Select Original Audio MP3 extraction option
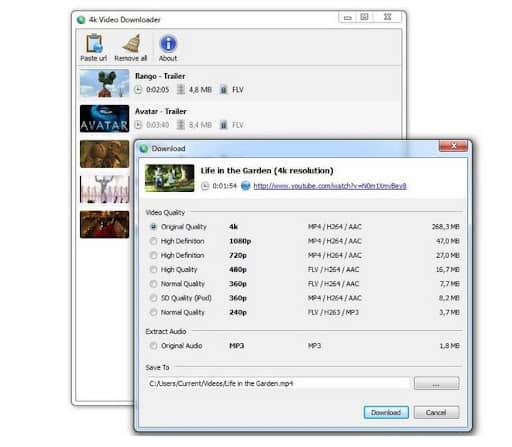Viewport: 512px width, 447px height. coord(153,346)
